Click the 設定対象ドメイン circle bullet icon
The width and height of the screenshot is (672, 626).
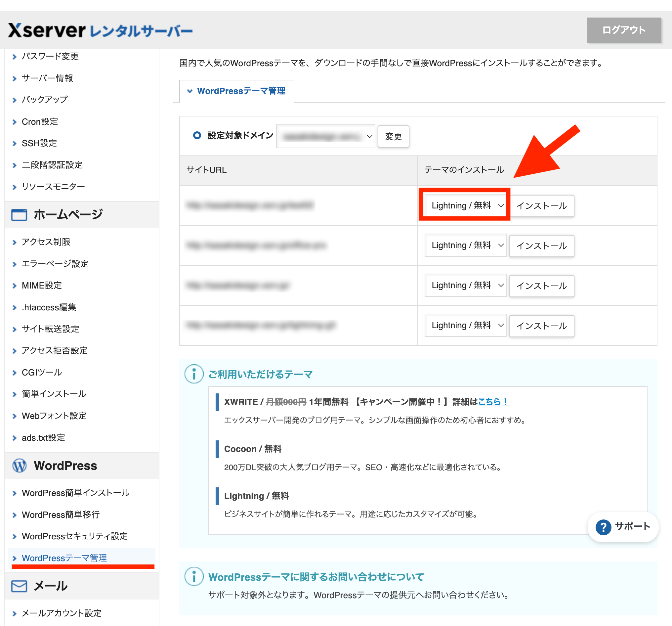point(197,135)
